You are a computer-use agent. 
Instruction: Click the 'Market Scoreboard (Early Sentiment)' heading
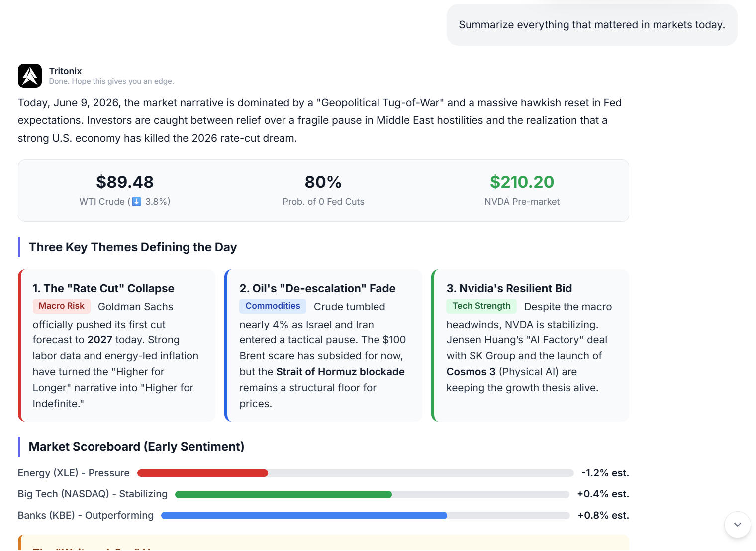coord(136,447)
